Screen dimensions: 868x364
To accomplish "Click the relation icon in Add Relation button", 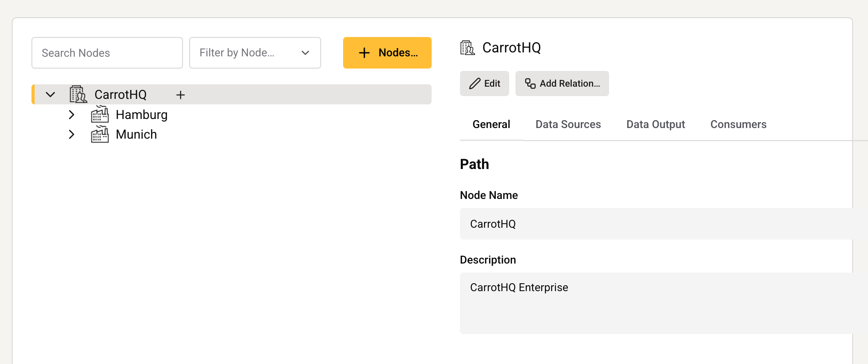I will click(x=530, y=84).
